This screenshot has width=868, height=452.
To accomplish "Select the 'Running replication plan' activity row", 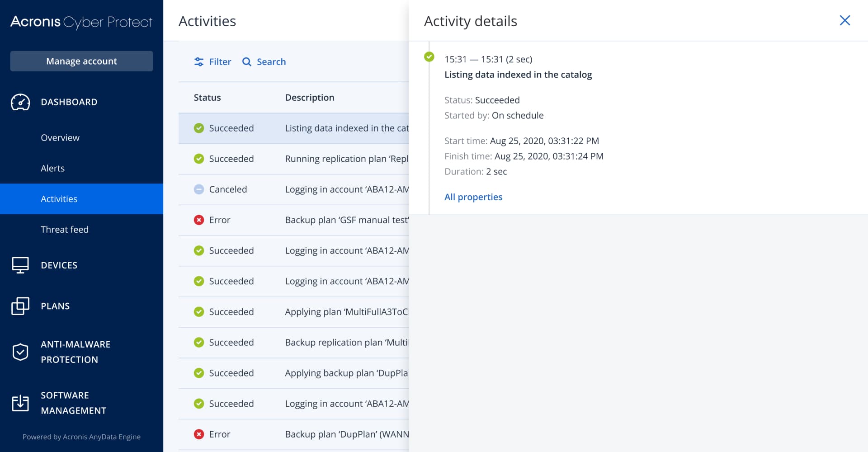I will (316, 159).
